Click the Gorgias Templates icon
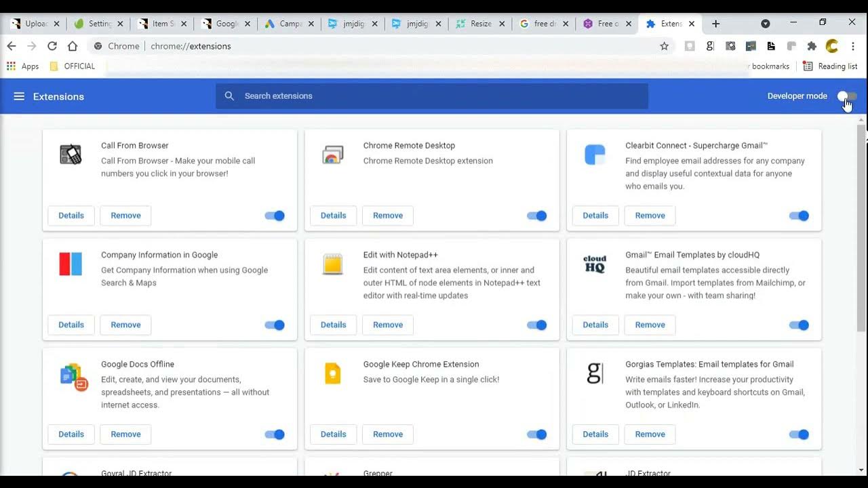868x488 pixels. [x=595, y=373]
